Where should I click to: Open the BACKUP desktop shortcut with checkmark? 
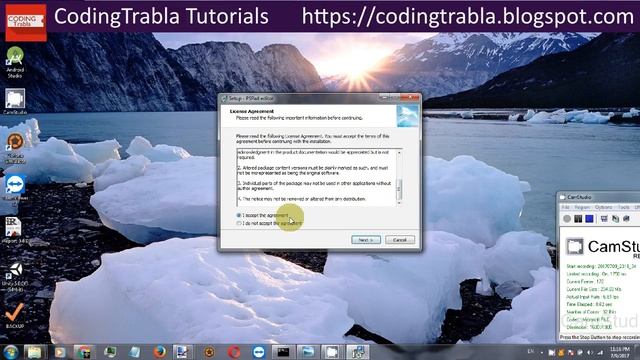click(15, 316)
